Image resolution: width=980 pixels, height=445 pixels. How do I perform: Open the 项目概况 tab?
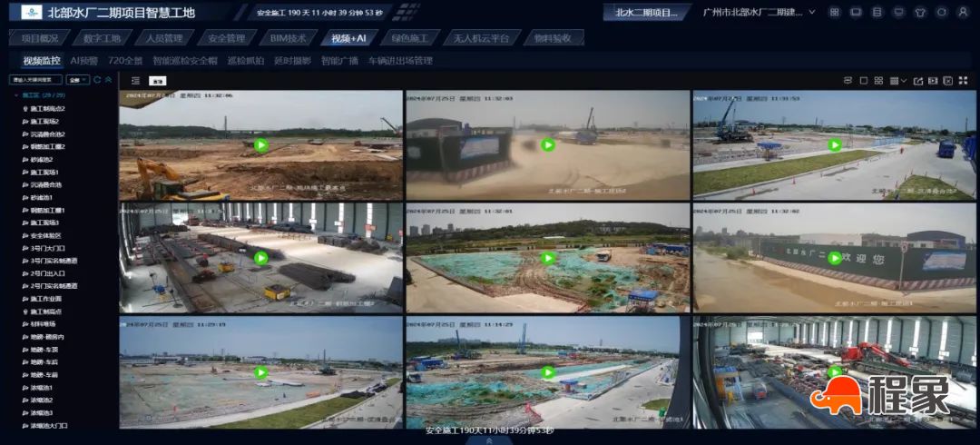coord(40,38)
